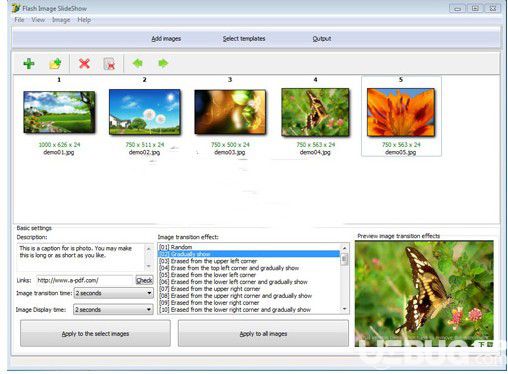Click the red X delete image icon
The height and width of the screenshot is (374, 508).
pos(84,63)
